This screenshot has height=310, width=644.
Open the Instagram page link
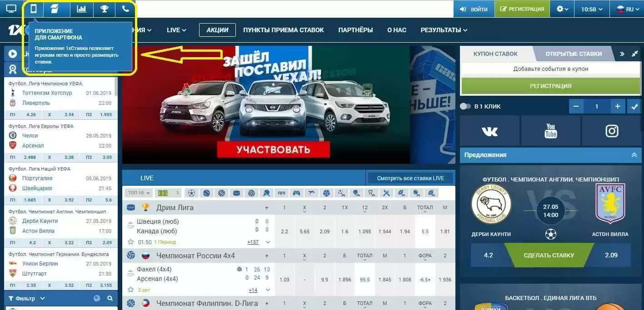[x=612, y=131]
